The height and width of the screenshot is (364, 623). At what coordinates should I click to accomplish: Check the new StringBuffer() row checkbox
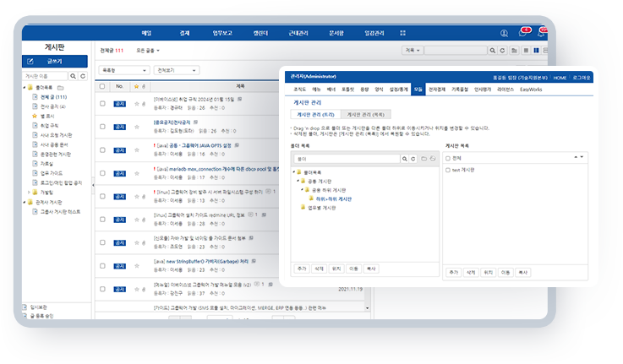tap(102, 265)
